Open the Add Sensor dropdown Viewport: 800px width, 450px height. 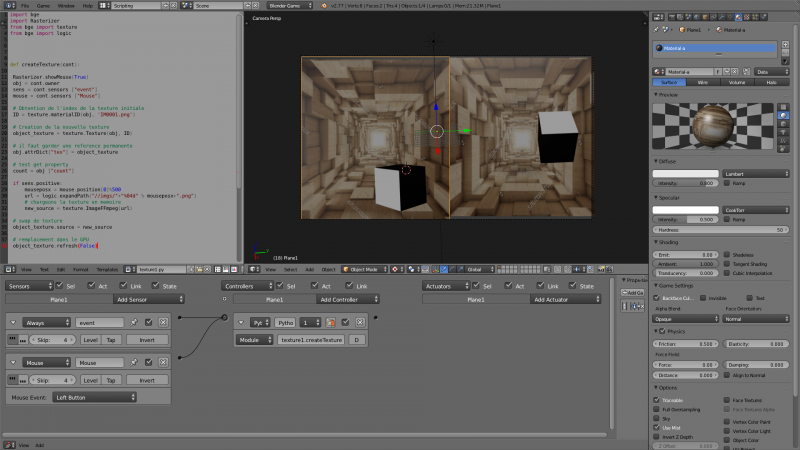pyautogui.click(x=148, y=299)
